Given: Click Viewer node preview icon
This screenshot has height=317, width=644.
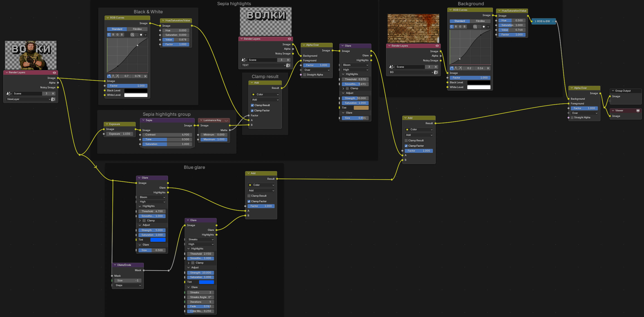Looking at the screenshot, I should point(638,111).
